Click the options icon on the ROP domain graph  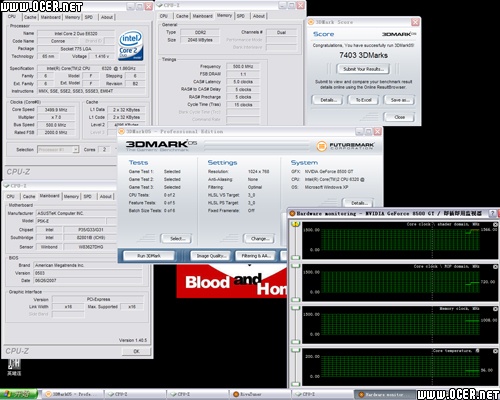click(495, 267)
